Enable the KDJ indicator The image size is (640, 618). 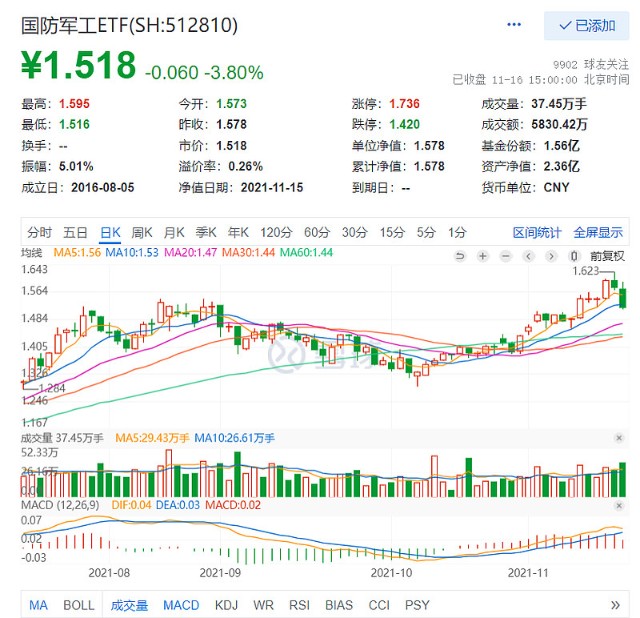tap(227, 605)
